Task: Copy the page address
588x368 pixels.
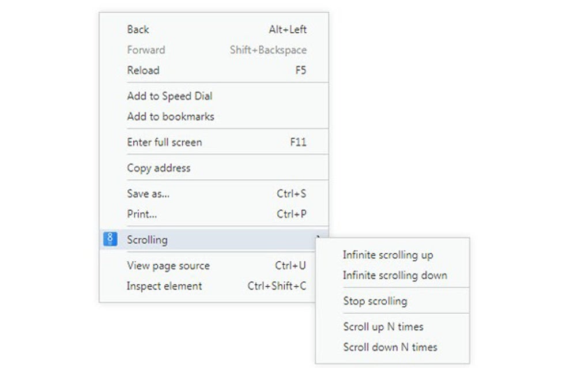Action: pyautogui.click(x=158, y=168)
